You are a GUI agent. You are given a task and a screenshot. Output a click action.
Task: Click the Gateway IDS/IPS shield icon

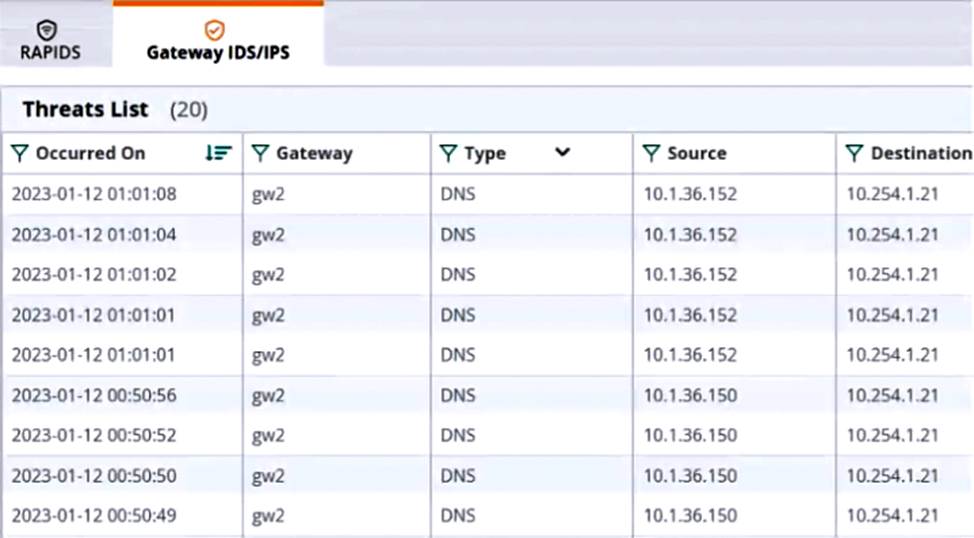214,30
